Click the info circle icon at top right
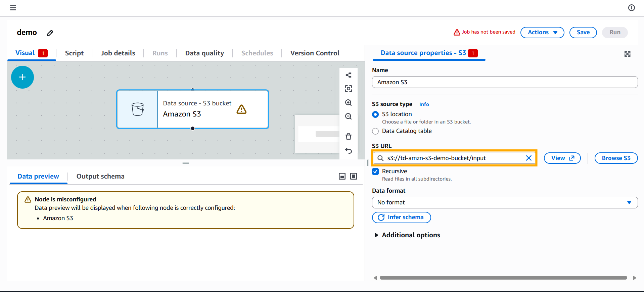The width and height of the screenshot is (644, 292). click(632, 8)
